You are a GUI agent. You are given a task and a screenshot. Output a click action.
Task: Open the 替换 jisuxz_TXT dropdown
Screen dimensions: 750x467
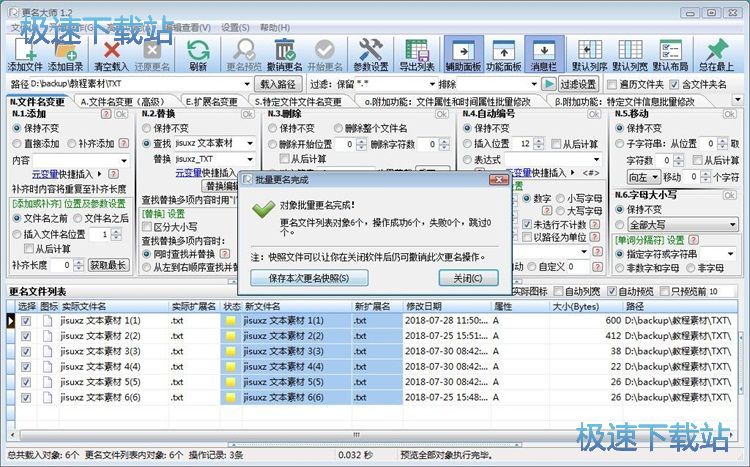click(250, 159)
